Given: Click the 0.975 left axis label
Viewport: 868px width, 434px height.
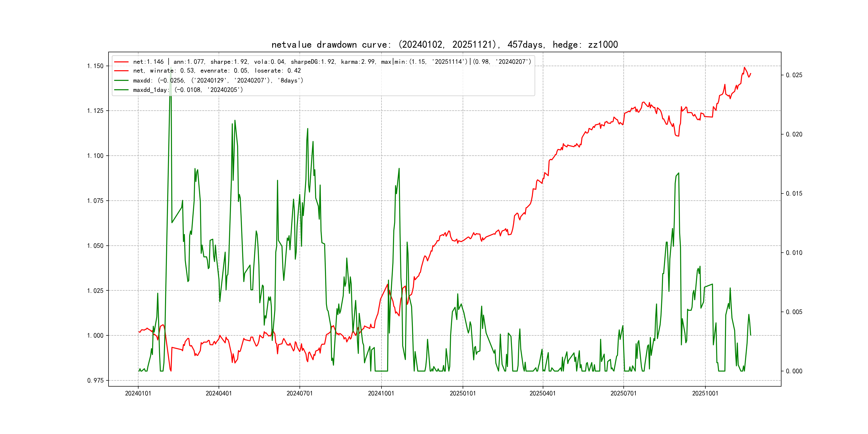Looking at the screenshot, I should [x=95, y=380].
